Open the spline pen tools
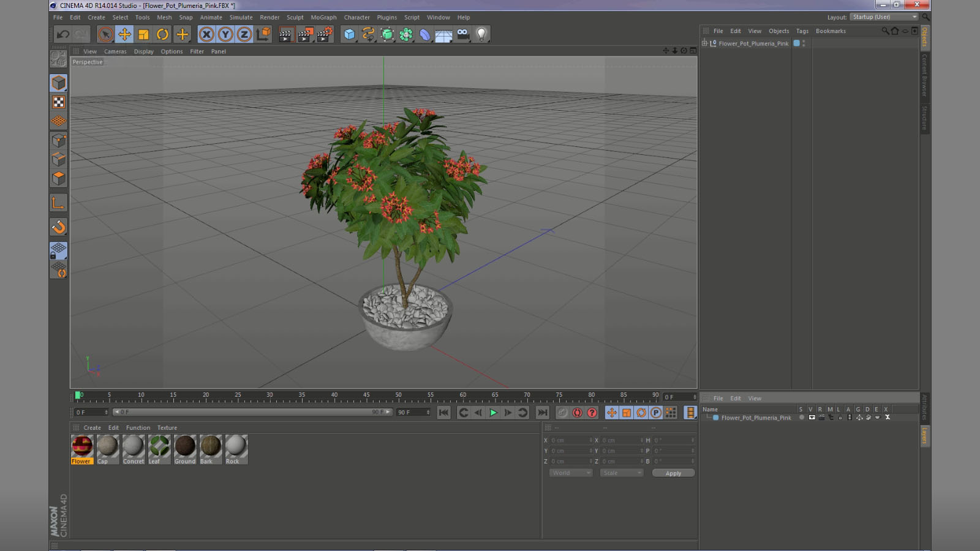Image resolution: width=980 pixels, height=551 pixels. point(368,34)
